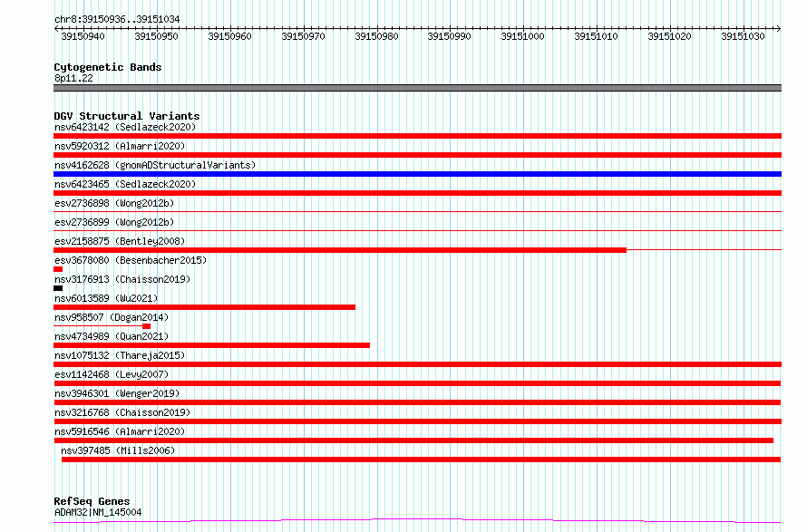Click ruler position 39150980
The image size is (807, 532).
coord(376,36)
